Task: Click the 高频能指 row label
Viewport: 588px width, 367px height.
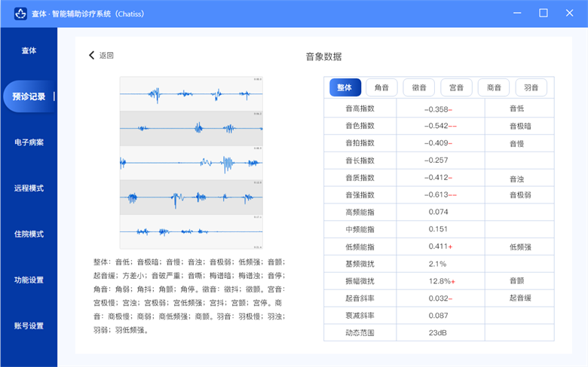Action: (x=360, y=213)
